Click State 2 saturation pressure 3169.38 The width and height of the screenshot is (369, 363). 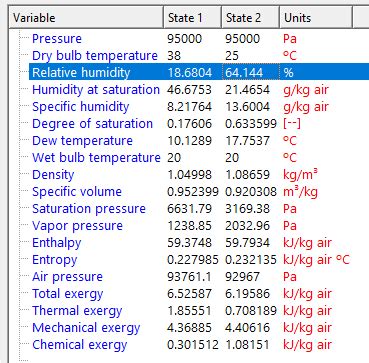247,209
